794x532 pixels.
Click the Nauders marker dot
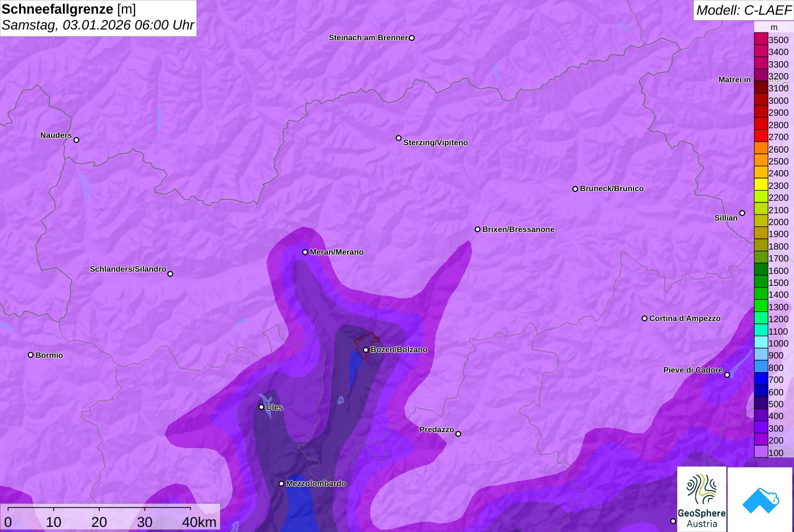pos(77,140)
